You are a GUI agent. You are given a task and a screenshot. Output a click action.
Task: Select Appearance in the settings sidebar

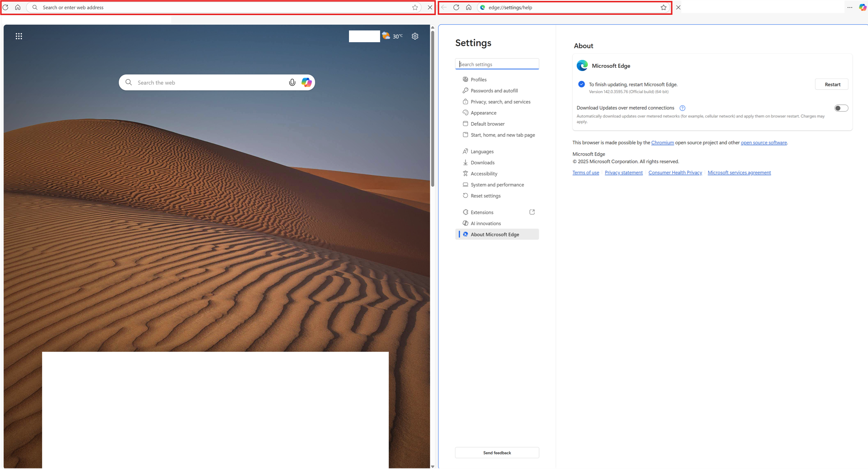(x=483, y=113)
